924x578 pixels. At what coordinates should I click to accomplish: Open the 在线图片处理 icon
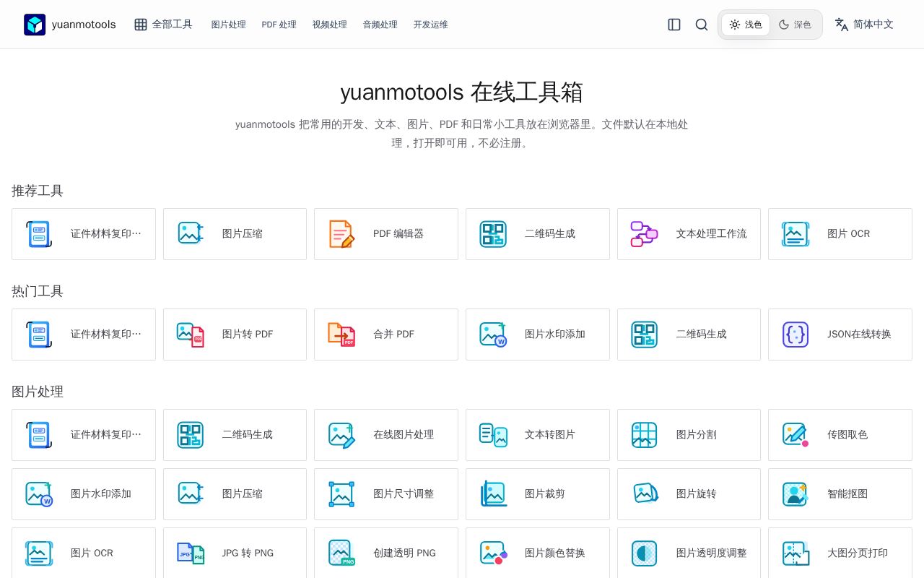[x=341, y=435]
